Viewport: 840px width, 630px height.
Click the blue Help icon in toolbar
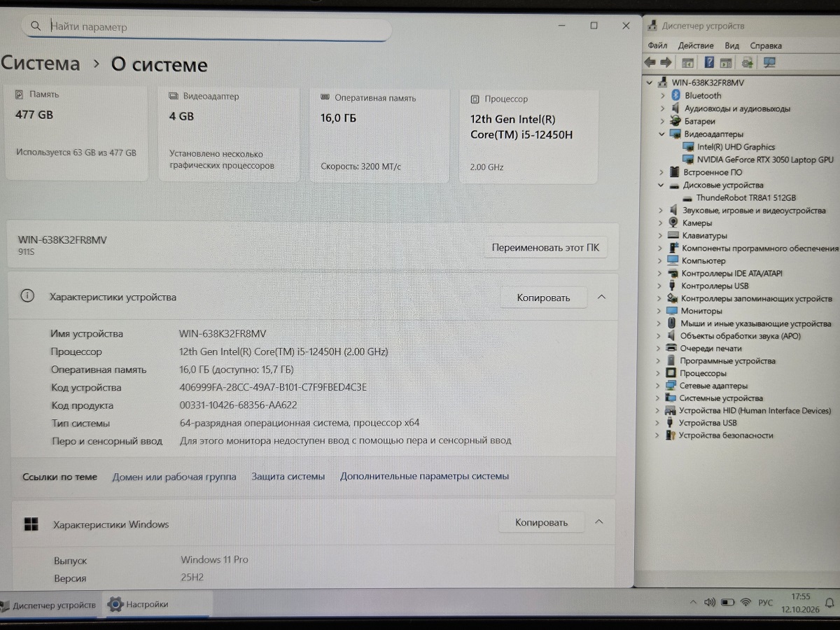[709, 62]
